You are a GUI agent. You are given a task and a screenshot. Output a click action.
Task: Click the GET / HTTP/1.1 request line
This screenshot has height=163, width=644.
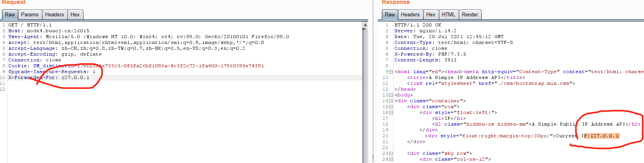coord(30,25)
